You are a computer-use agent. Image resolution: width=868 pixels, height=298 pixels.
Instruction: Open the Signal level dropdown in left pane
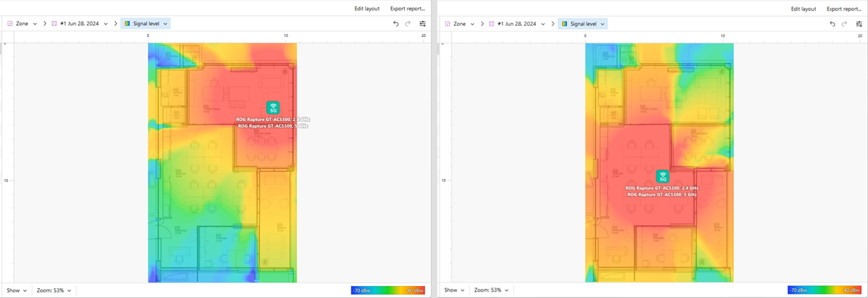146,24
